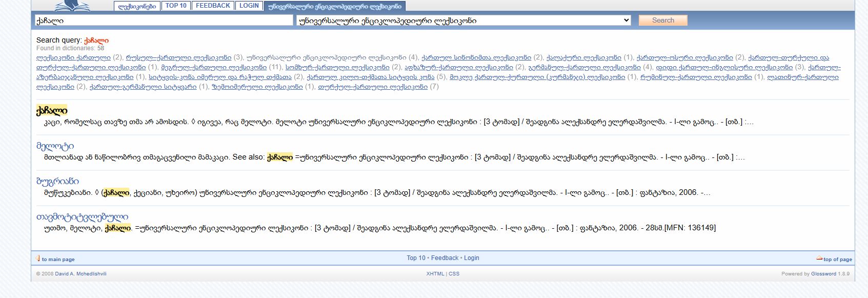Open ზემოიმერული ლექსიკონი link
The width and height of the screenshot is (868, 298).
tap(257, 87)
